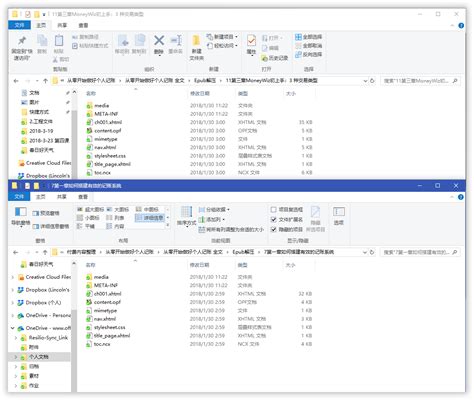
Task: Open recent locations dropdown in bottom window
Action: pyautogui.click(x=37, y=252)
